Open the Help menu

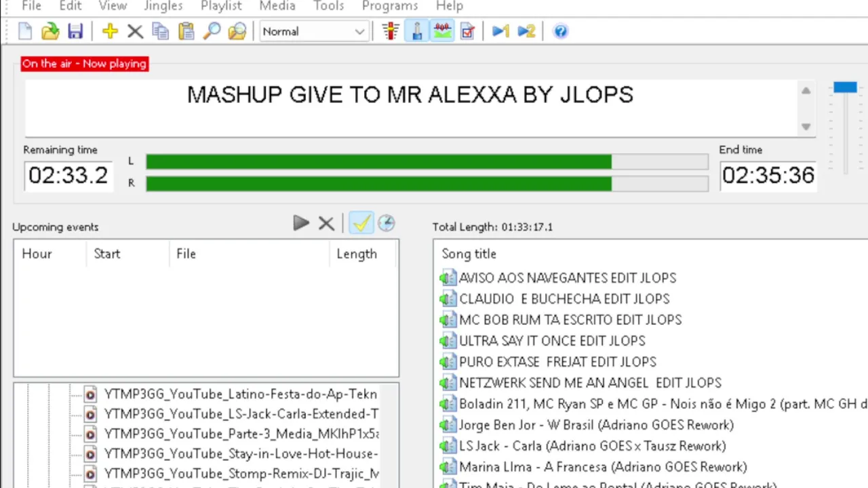coord(450,6)
